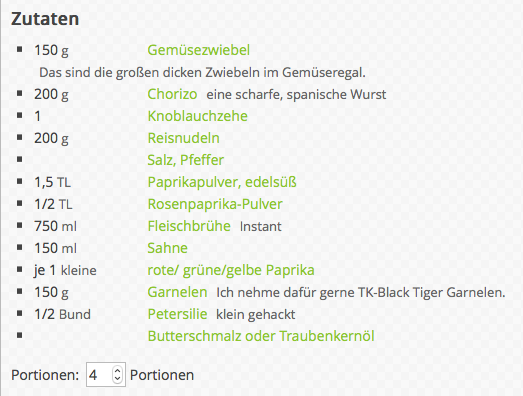Open the Garnelen ingredient link
Screen dimensions: 523x396
click(177, 292)
